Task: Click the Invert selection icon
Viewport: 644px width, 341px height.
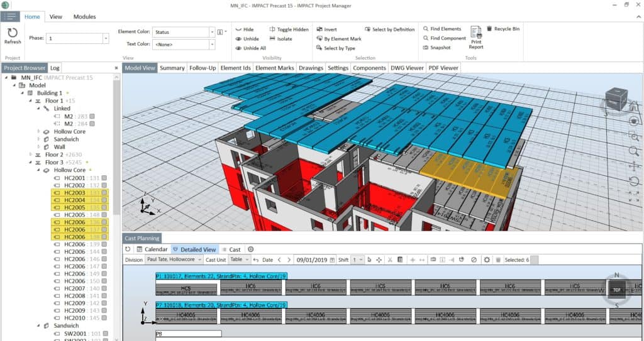Action: [x=319, y=29]
